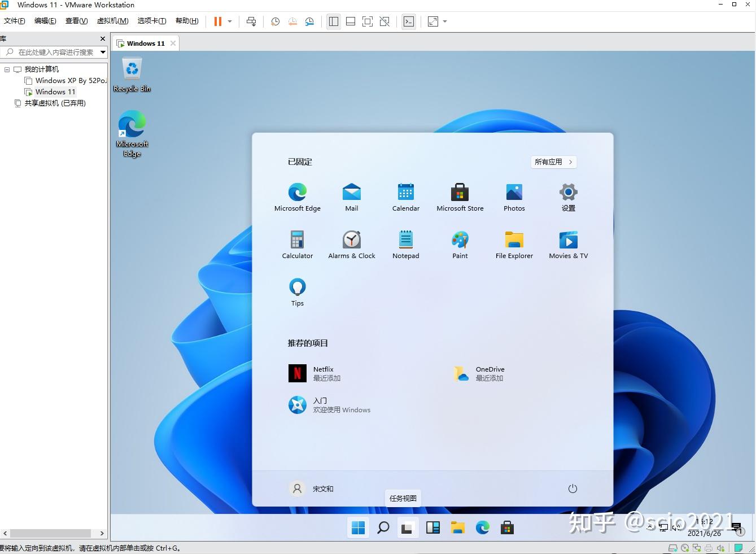Click the Send Ctrl+Alt+Del toolbar icon
This screenshot has width=756, height=554.
[x=251, y=21]
